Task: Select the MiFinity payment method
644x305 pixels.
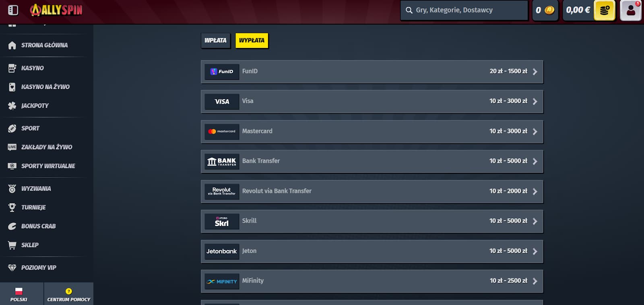Action: click(372, 281)
